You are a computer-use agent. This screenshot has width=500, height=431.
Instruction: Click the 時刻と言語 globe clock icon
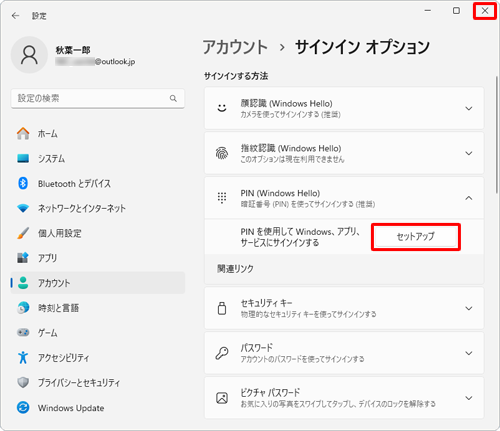click(x=23, y=308)
